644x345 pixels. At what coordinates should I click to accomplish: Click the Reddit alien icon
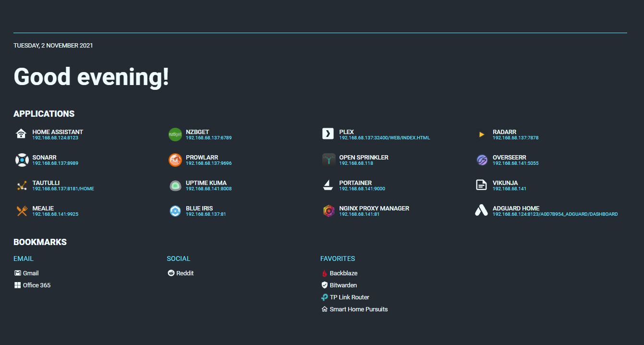171,273
